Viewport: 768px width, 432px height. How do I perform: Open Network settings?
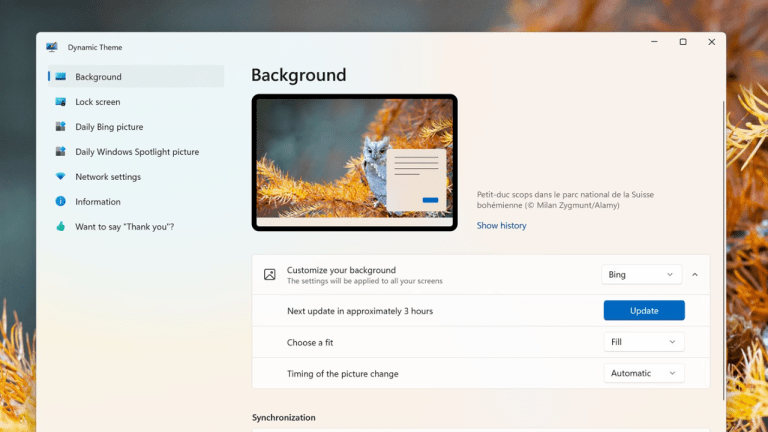point(136,176)
